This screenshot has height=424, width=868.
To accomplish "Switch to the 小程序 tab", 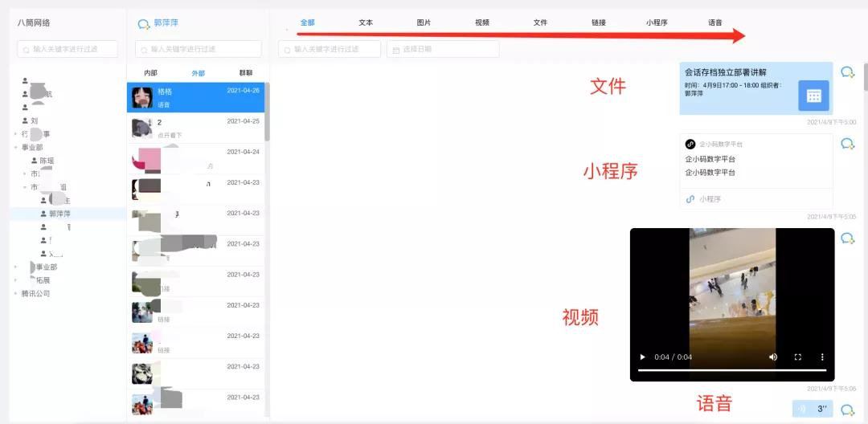I will 657,22.
